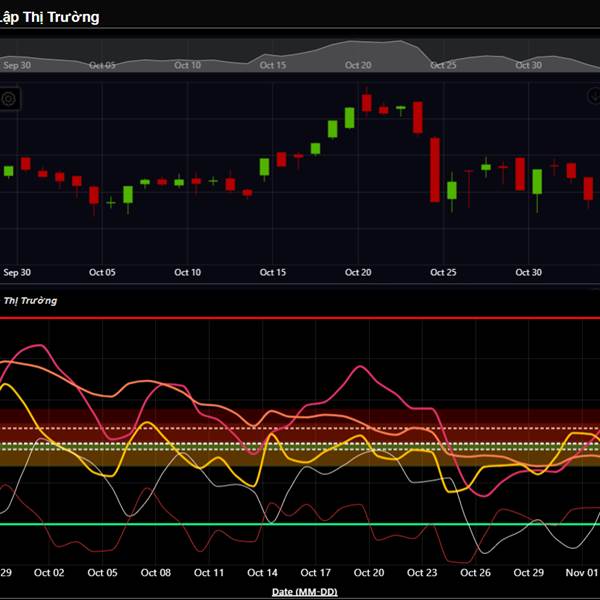The width and height of the screenshot is (600, 600).
Task: Click 'Oct 08' on the indicator chart axis
Action: pyautogui.click(x=155, y=573)
